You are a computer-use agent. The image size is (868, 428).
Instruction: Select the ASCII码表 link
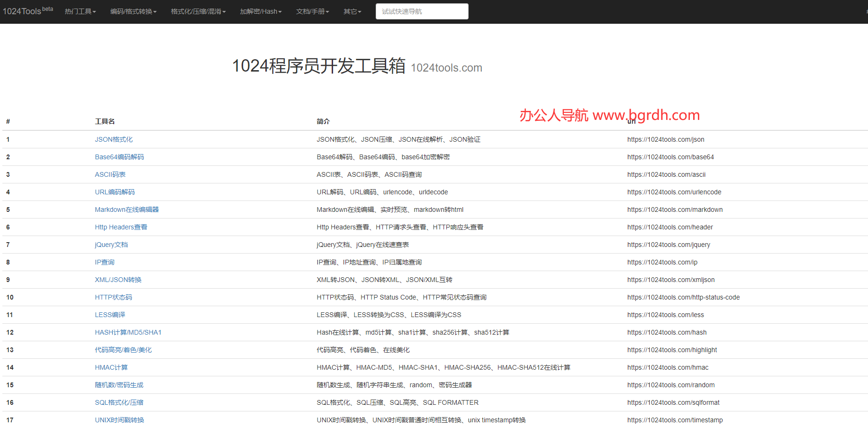110,174
